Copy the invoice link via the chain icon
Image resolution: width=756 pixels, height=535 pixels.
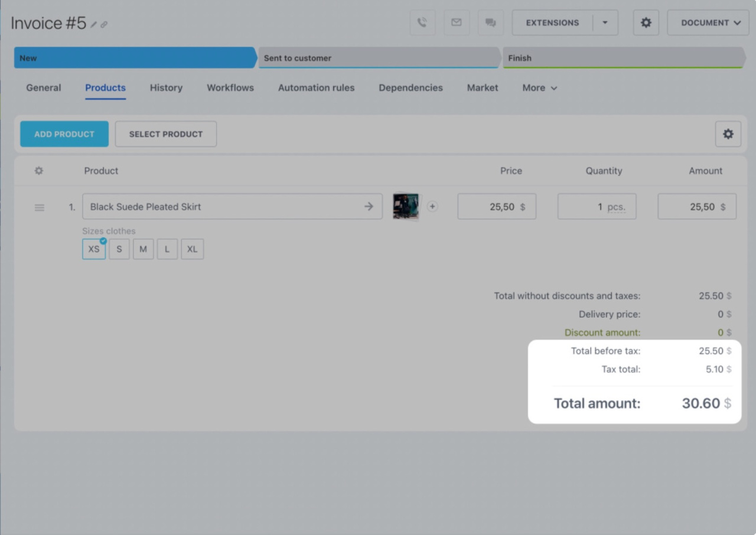(x=104, y=25)
